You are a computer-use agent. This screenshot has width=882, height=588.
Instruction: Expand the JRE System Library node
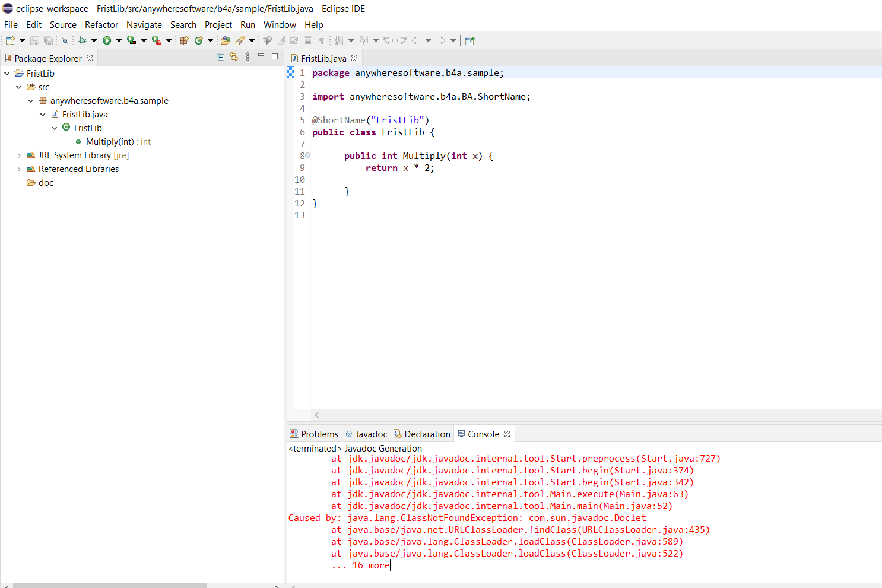pyautogui.click(x=19, y=155)
